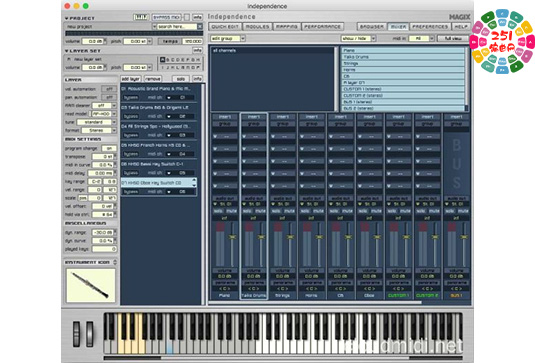Toggle pan. automation off switch
This screenshot has height=363, width=535.
pos(109,97)
